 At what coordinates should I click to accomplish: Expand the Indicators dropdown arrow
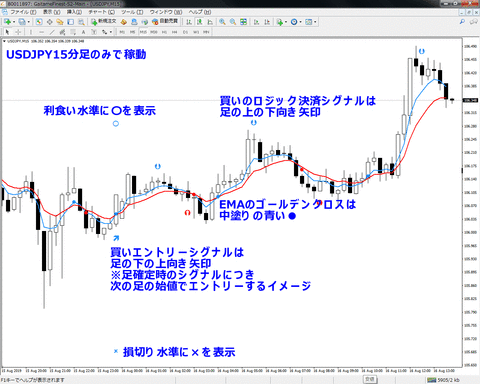pyautogui.click(x=286, y=22)
